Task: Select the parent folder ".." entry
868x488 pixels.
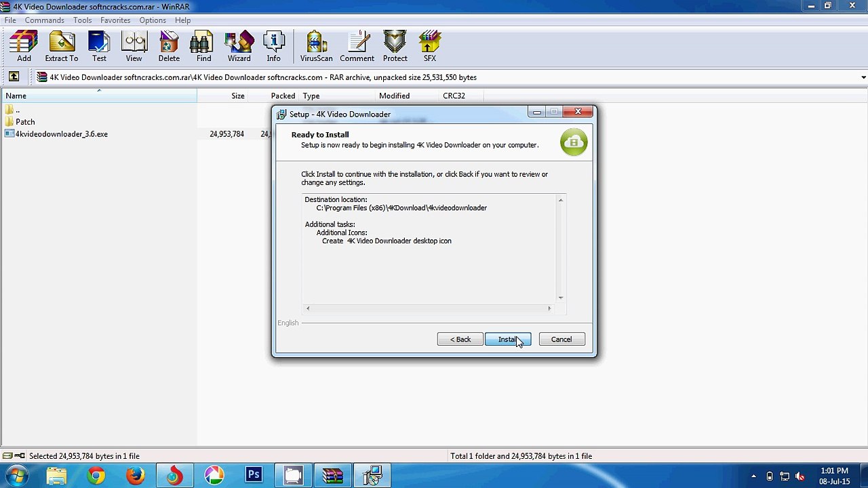Action: (x=12, y=110)
